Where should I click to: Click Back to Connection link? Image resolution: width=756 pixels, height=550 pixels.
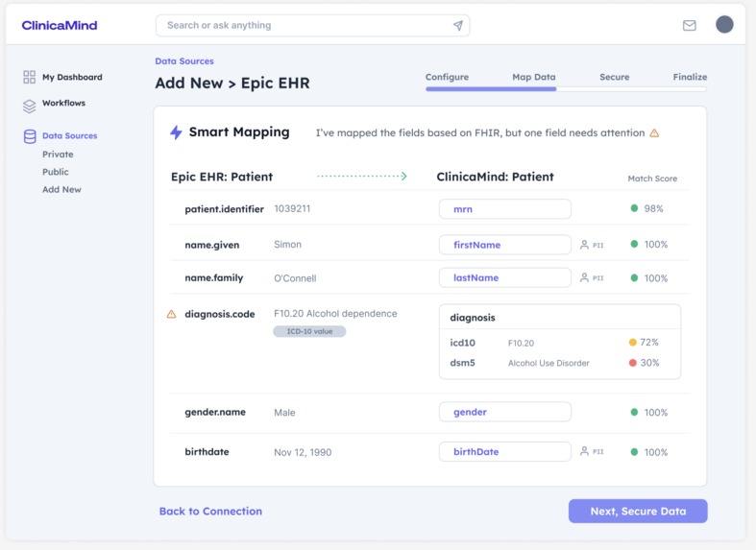210,511
